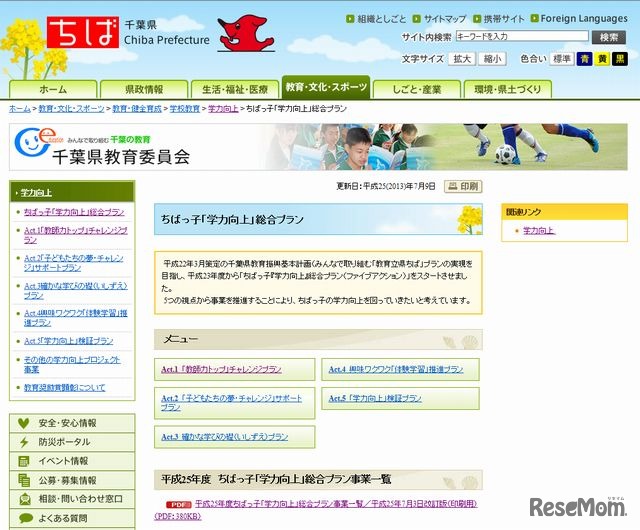The image size is (640, 530).
Task: Open menu link Act.1 教師力トップ チャレンジプラン
Action: [x=221, y=369]
